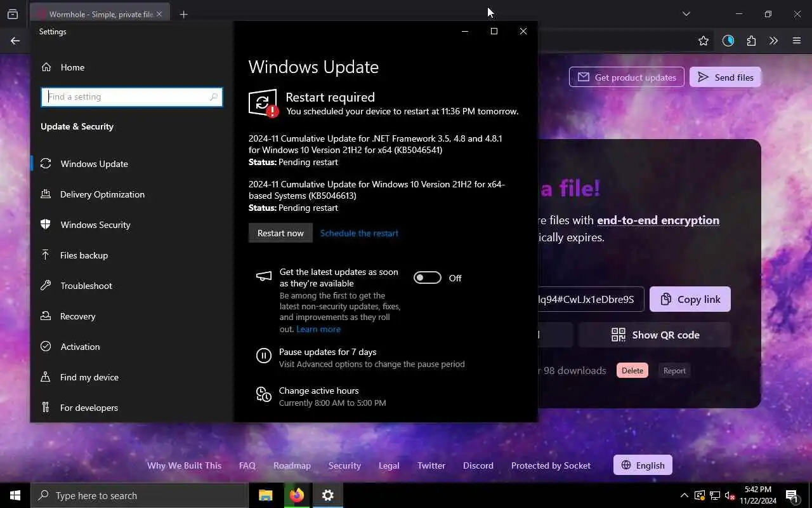Click the megaphone icon beside latest updates

coord(263,276)
